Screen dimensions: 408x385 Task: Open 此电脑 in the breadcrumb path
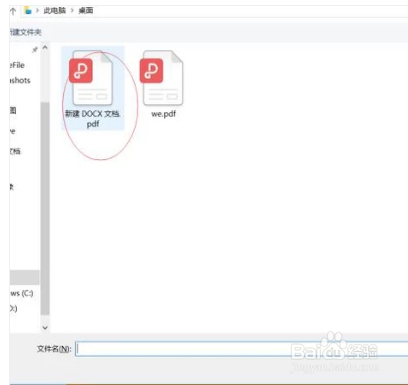coord(55,11)
